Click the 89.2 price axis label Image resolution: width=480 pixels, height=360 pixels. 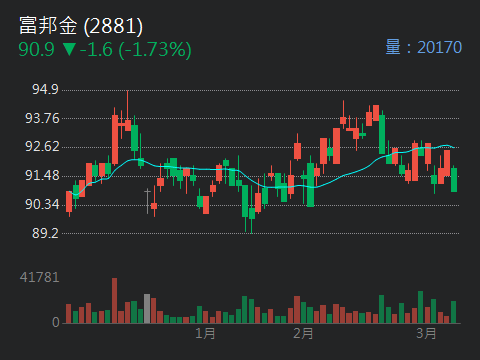click(45, 233)
